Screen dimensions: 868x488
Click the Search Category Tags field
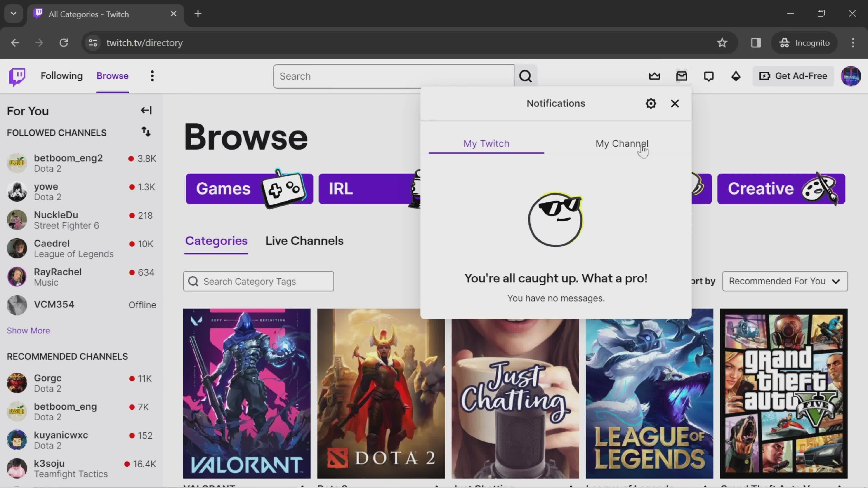click(258, 282)
